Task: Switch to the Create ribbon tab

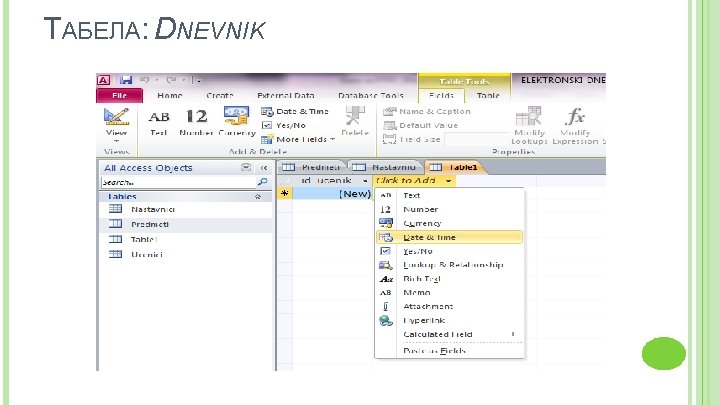Action: (x=219, y=96)
